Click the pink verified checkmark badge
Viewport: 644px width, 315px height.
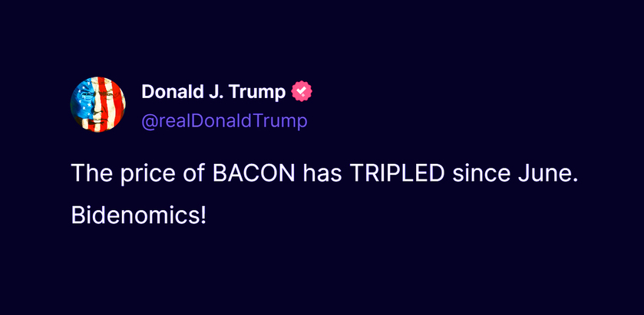pyautogui.click(x=302, y=91)
